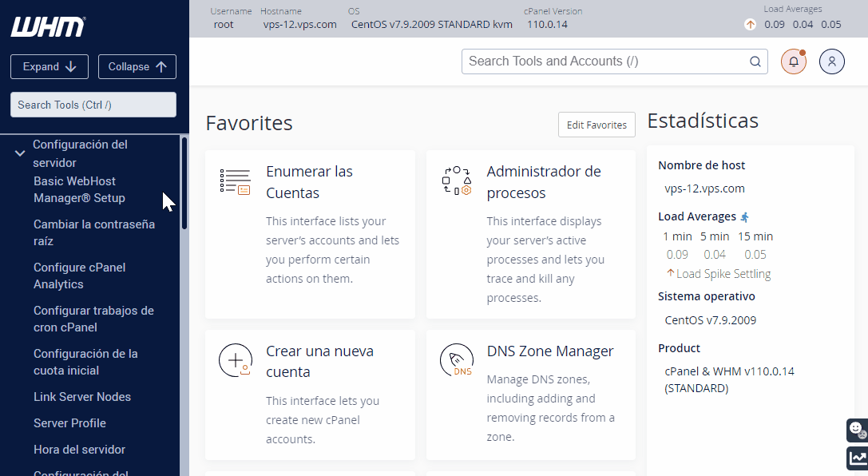Open Configuración del servidor menu heading
The height and width of the screenshot is (476, 868).
click(x=81, y=153)
